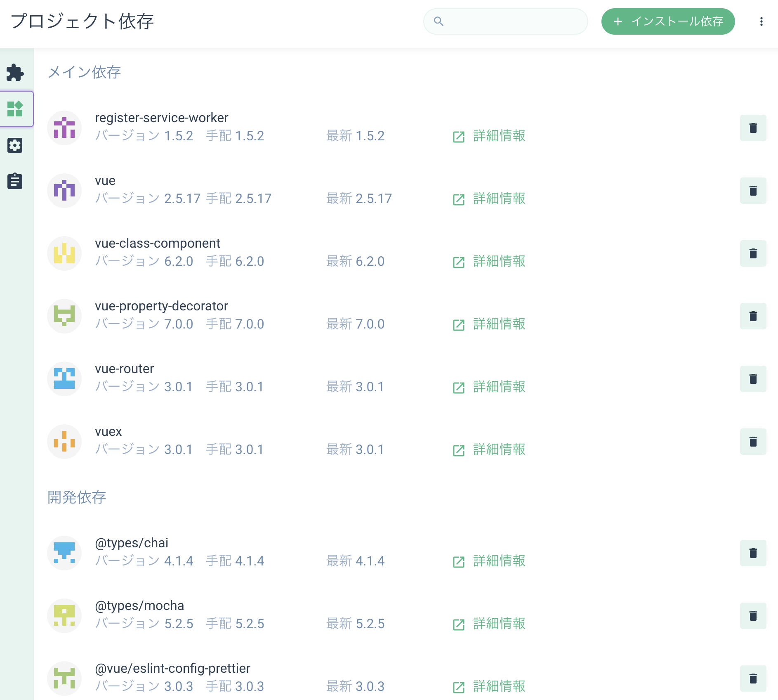Delete vue-router with trash icon
This screenshot has height=700, width=778.
[x=753, y=379]
